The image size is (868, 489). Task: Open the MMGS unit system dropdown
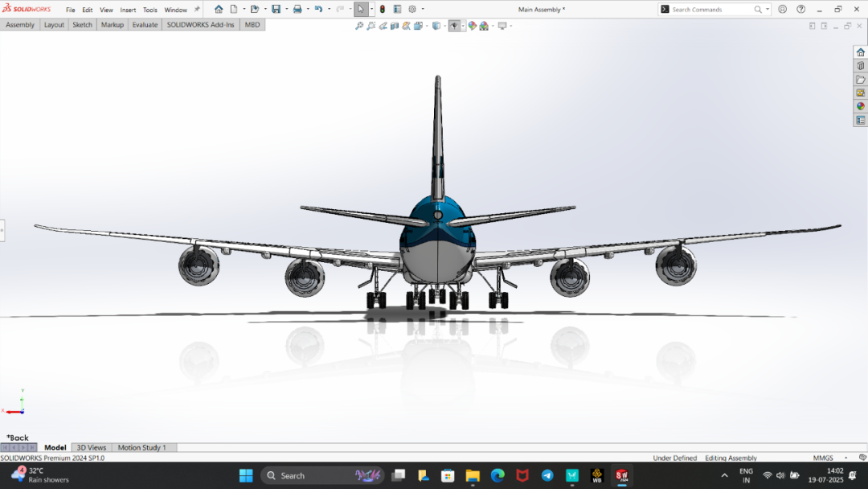827,458
